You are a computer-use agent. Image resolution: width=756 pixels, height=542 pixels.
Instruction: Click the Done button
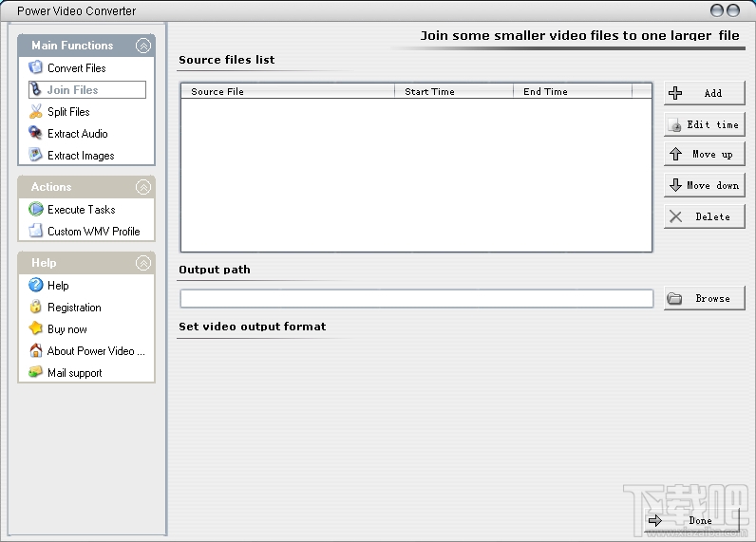pos(691,520)
